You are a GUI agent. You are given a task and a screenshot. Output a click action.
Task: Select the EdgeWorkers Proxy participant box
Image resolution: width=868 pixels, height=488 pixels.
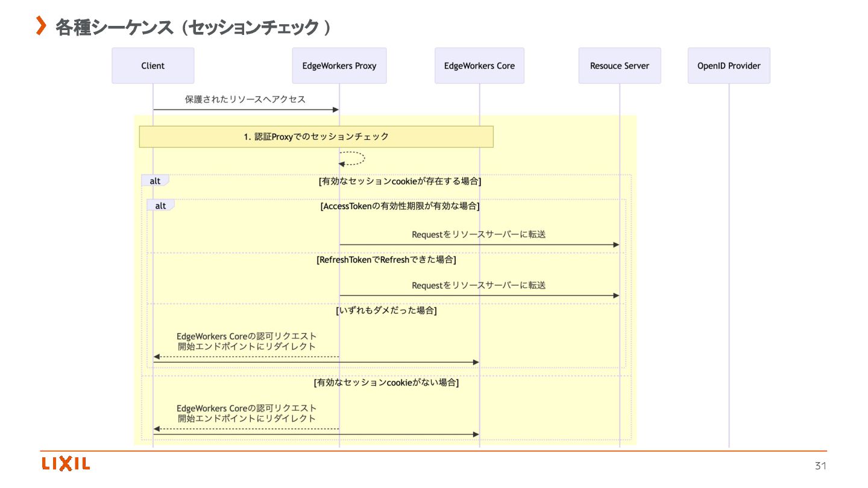(x=339, y=66)
